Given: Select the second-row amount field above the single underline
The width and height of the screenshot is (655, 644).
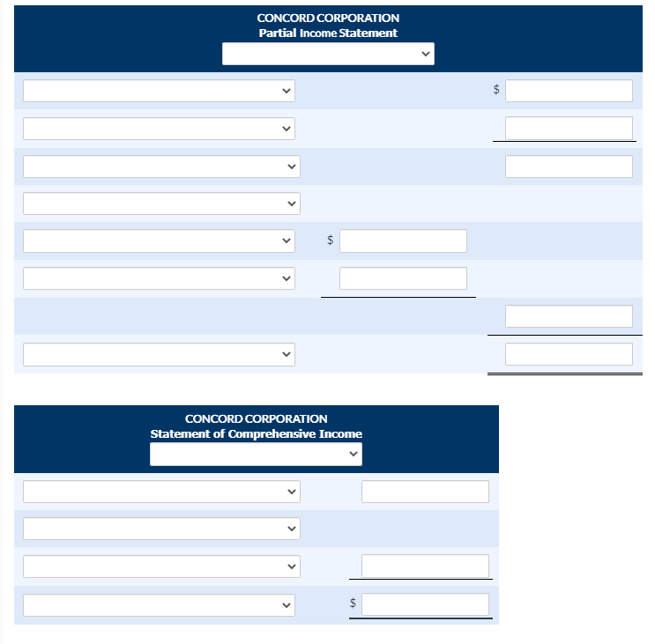Looking at the screenshot, I should (569, 128).
